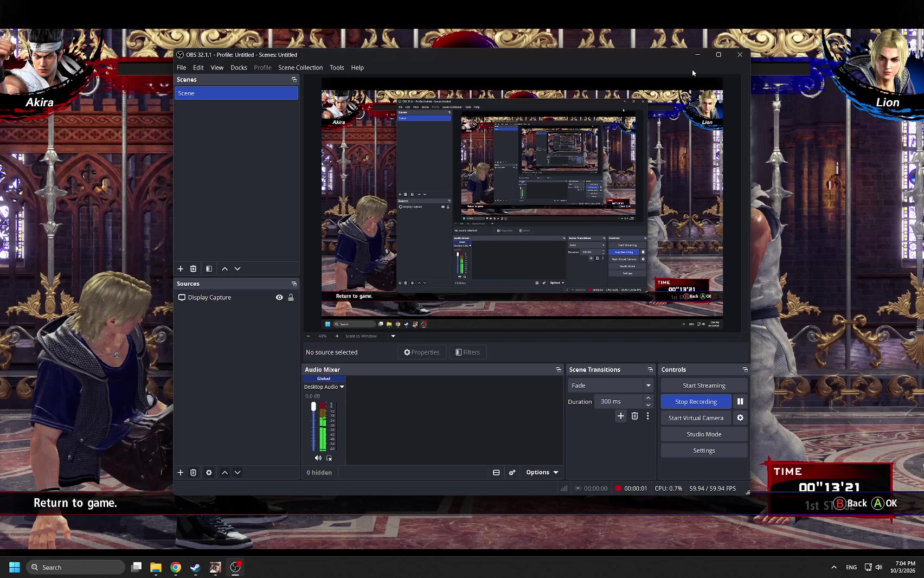Toggle audio monitoring headphones for Desktop Audio
The image size is (924, 578).
tap(329, 458)
